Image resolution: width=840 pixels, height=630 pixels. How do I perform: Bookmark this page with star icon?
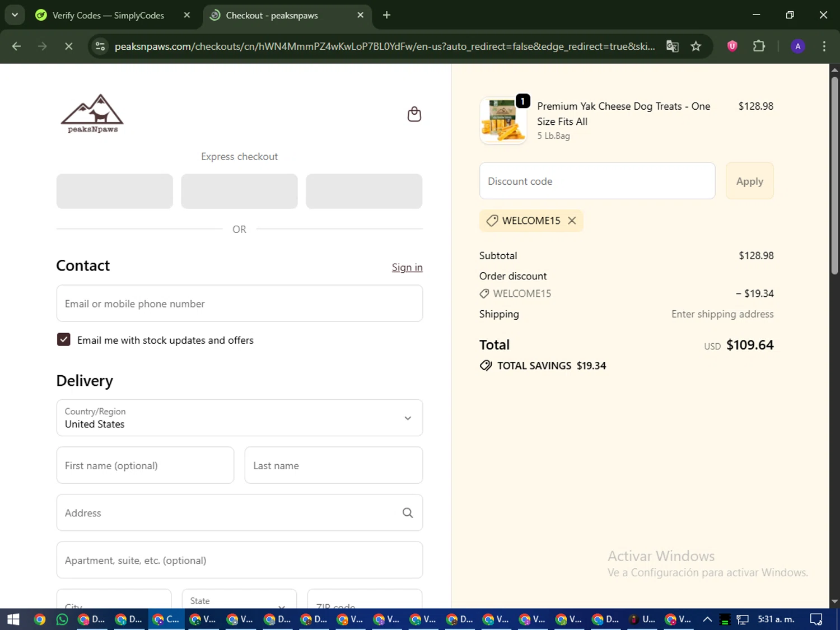pos(696,46)
